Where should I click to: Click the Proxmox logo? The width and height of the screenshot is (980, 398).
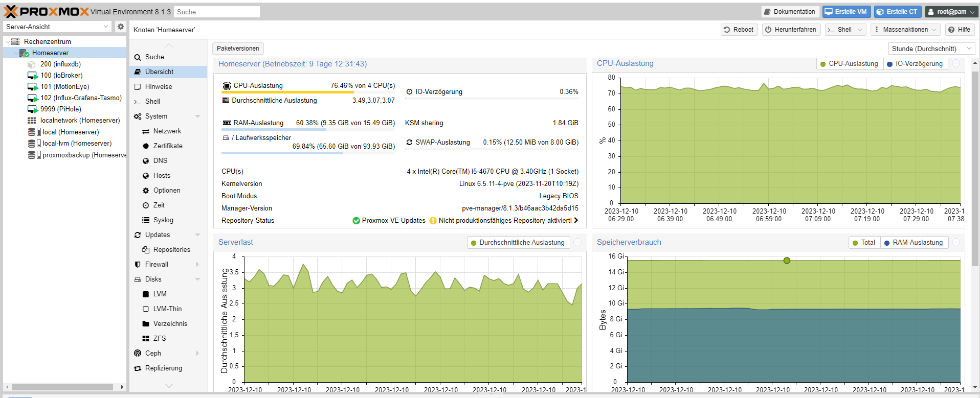point(47,11)
